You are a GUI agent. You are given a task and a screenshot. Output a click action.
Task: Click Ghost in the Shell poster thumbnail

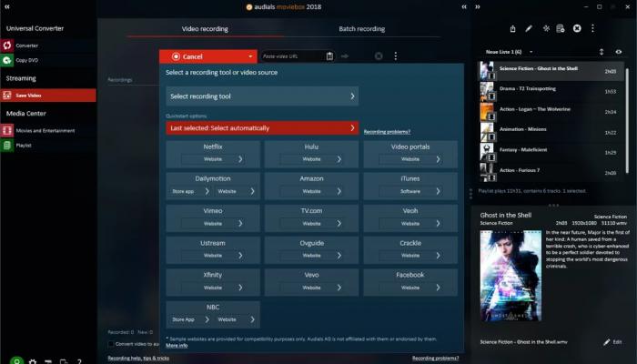[511, 276]
